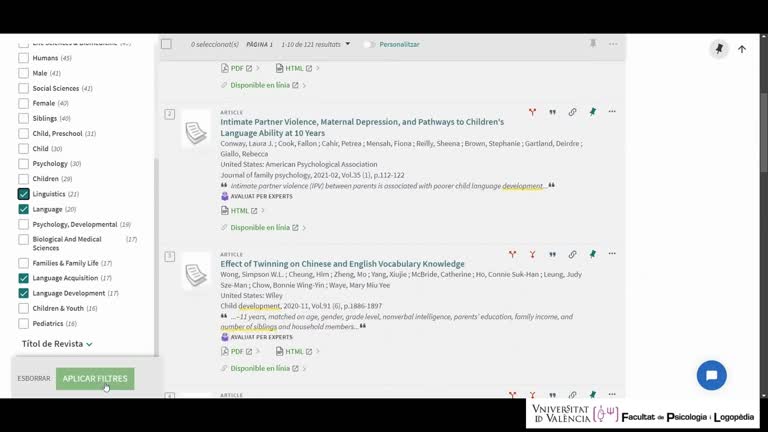Screen dimensions: 768x432
Task: Expand top PDF link arrow of first result
Action: click(258, 68)
